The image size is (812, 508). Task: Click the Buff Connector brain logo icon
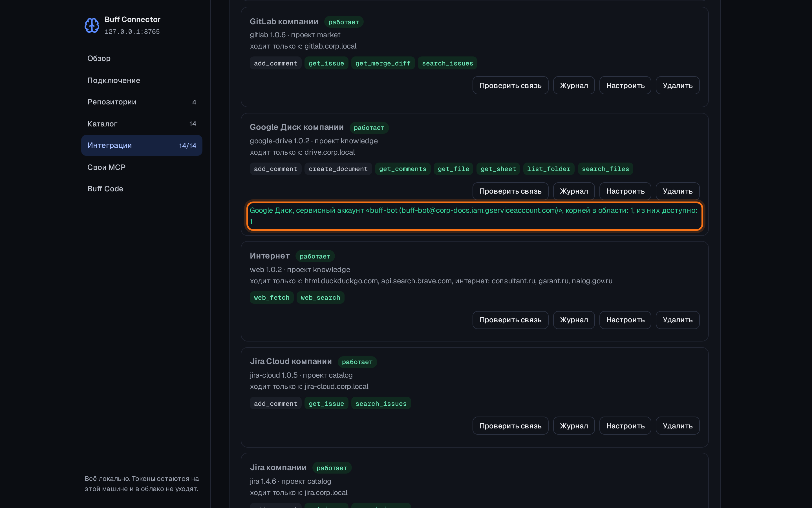pyautogui.click(x=92, y=25)
